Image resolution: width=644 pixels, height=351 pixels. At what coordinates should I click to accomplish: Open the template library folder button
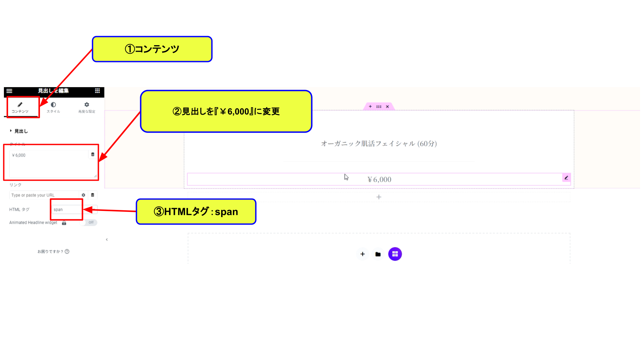click(378, 254)
